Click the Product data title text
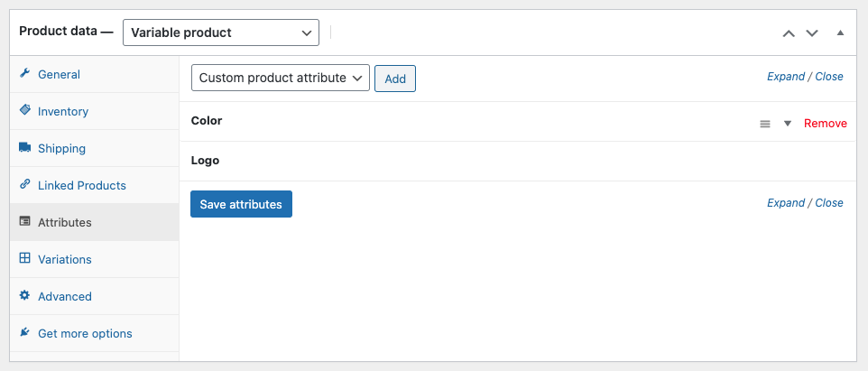This screenshot has height=371, width=868. tap(66, 31)
